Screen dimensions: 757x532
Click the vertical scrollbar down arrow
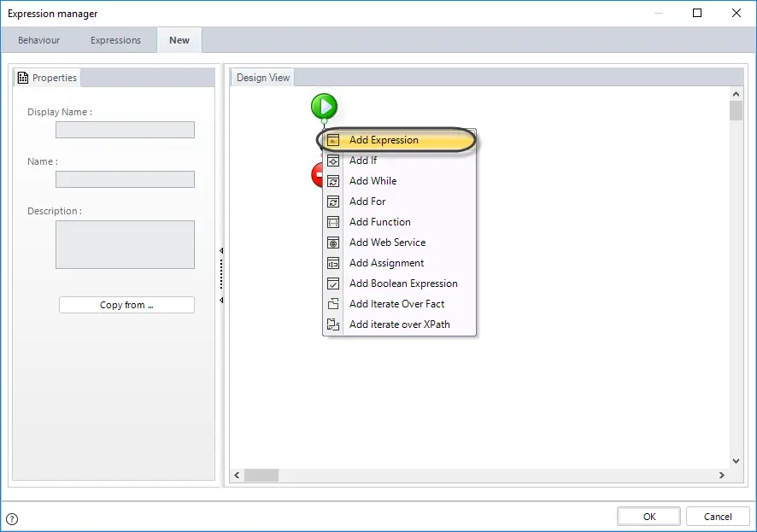coord(736,461)
